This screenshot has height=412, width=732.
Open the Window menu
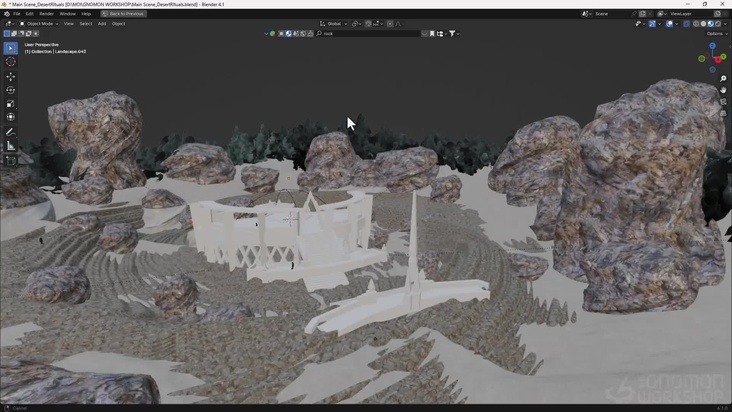tap(67, 14)
